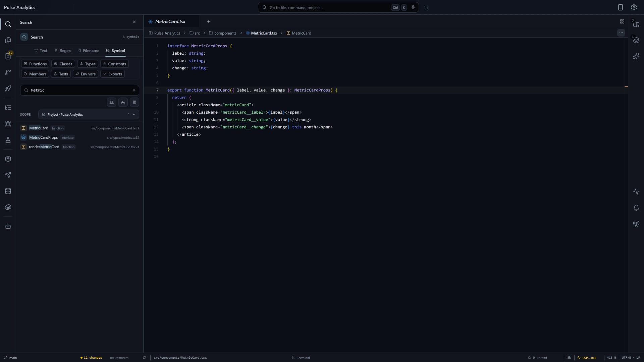The width and height of the screenshot is (644, 362).
Task: Click the main branch in the status bar
Action: [10, 358]
